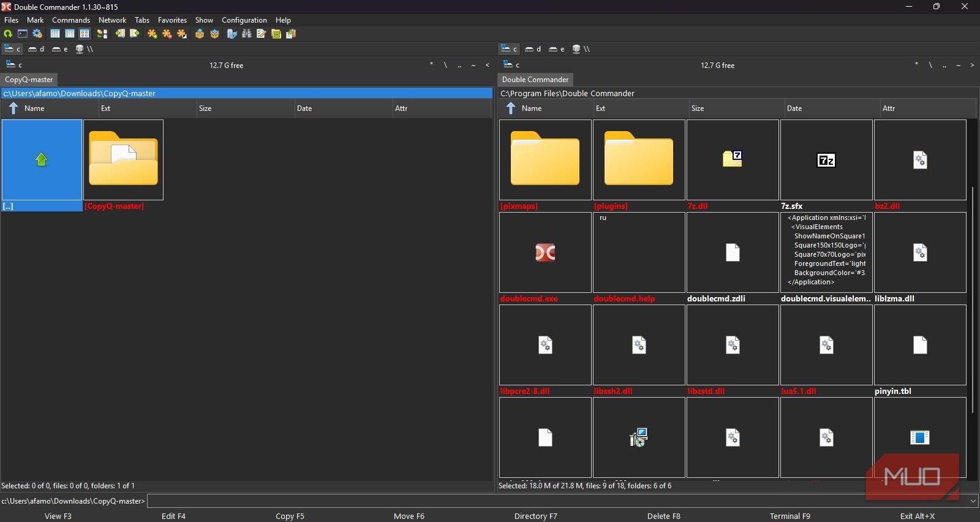Click the Exit Alt+X button
980x522 pixels.
(x=918, y=516)
